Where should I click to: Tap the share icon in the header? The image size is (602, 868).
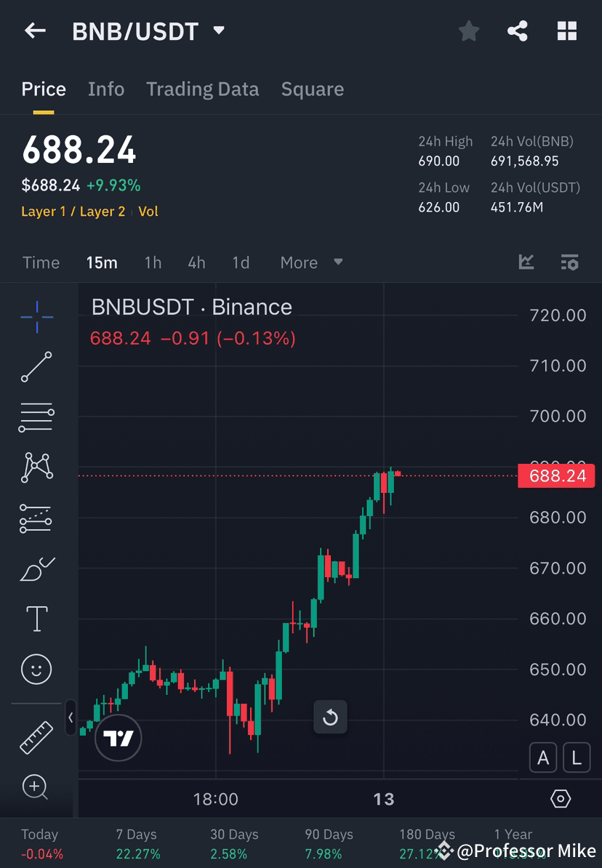518,31
